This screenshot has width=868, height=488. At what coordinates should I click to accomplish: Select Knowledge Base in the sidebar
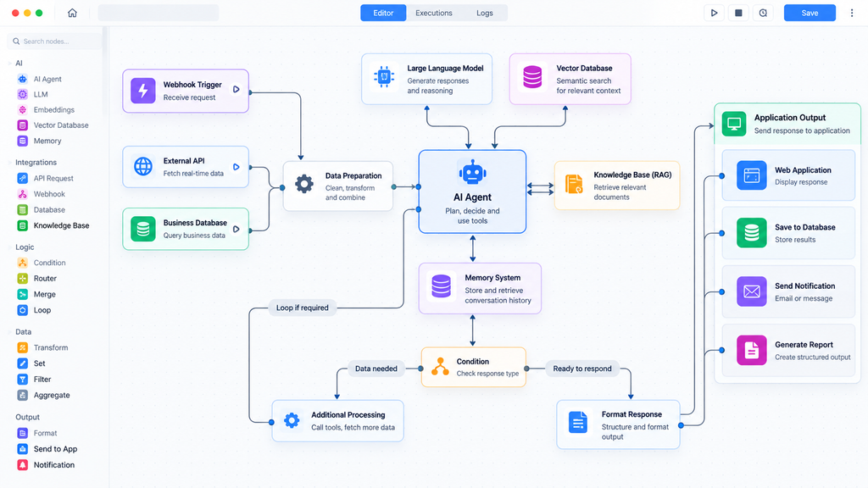[x=61, y=225]
